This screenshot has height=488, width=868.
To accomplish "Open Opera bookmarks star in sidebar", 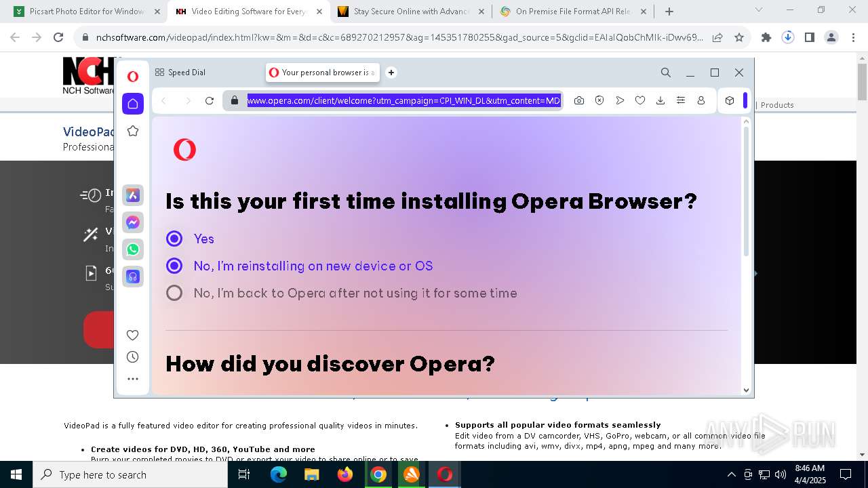I will tap(133, 131).
